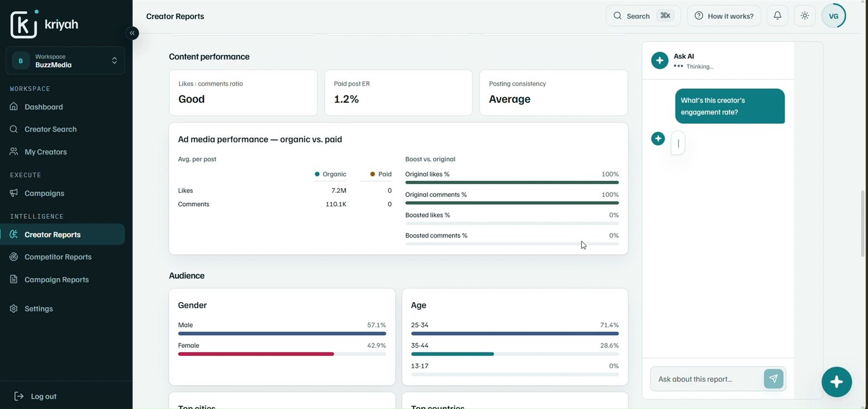Click the Ask AI header plus icon
The image size is (868, 409).
coord(660,60)
